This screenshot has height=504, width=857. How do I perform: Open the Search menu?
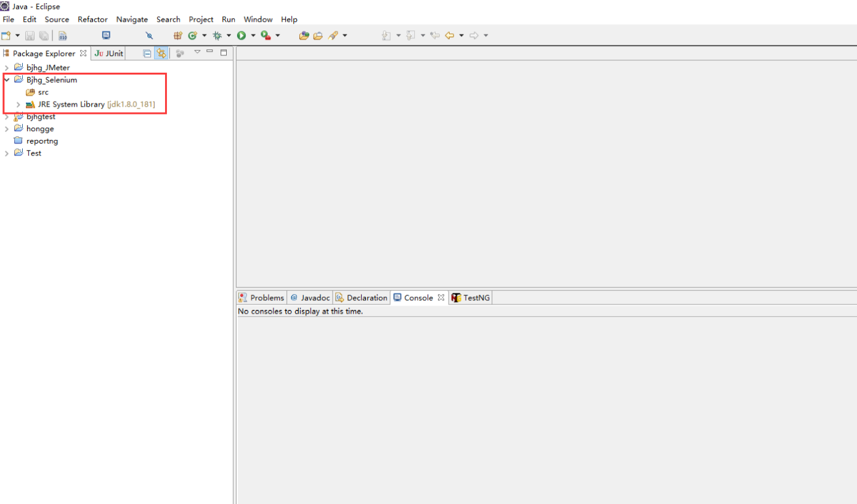pyautogui.click(x=168, y=19)
